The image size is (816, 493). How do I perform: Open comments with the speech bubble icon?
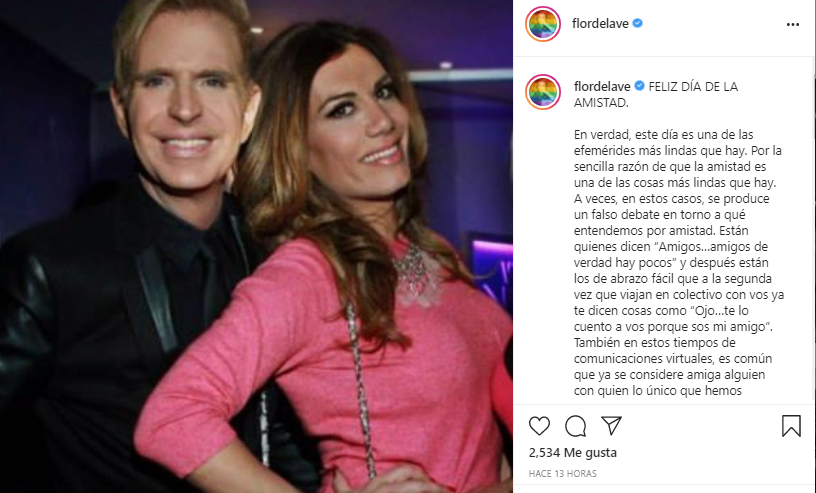point(576,426)
